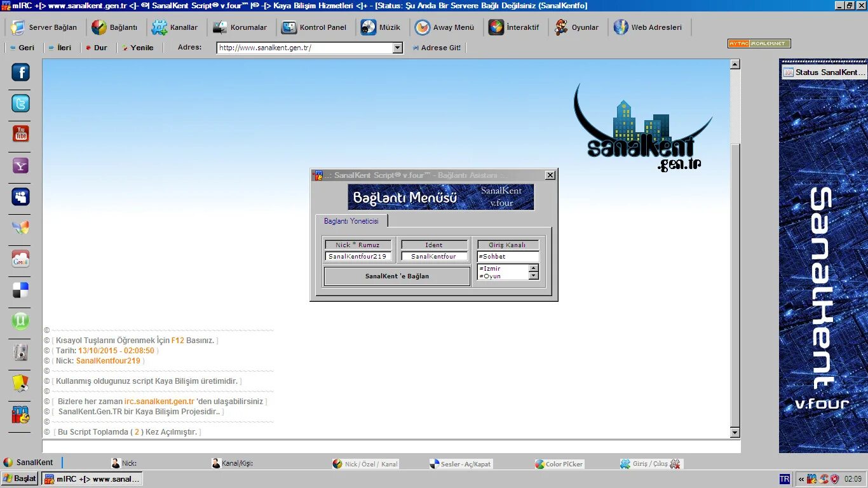This screenshot has height=488, width=868.
Task: Open MySpace sidebar icon
Action: pos(21,197)
